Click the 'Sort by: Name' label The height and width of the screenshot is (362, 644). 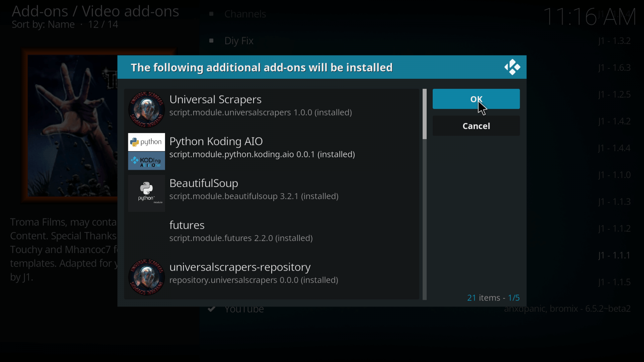point(43,25)
